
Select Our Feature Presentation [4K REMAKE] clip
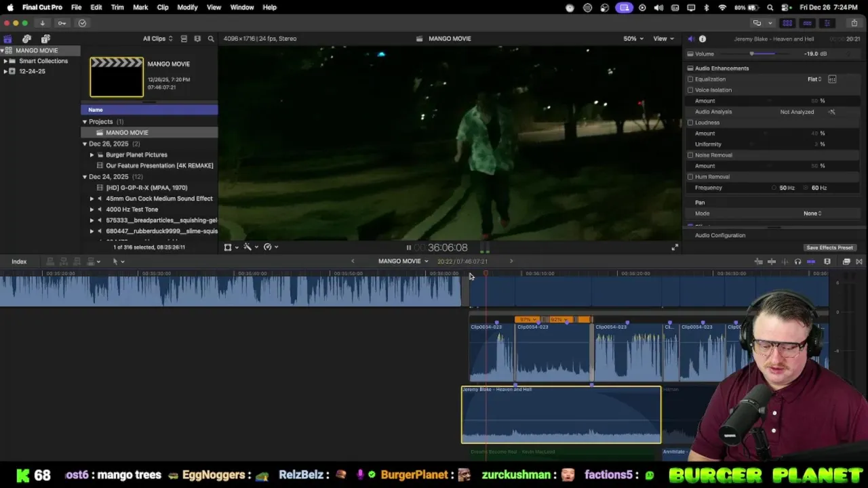coord(159,166)
